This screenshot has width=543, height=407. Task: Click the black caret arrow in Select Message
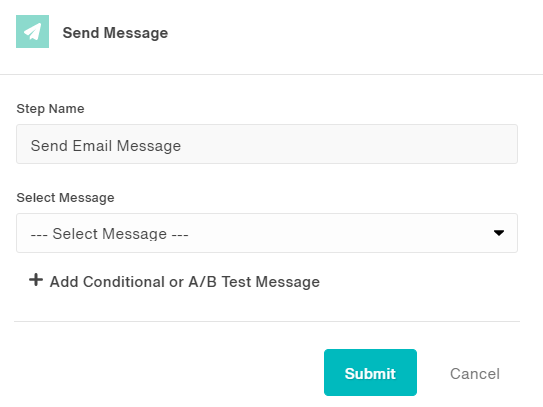pyautogui.click(x=499, y=233)
